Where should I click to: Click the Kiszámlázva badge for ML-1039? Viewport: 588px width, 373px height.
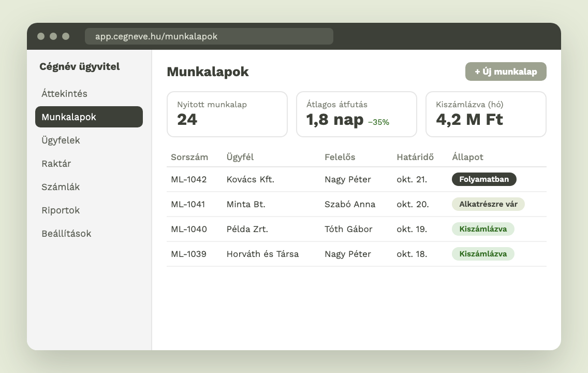(x=483, y=254)
